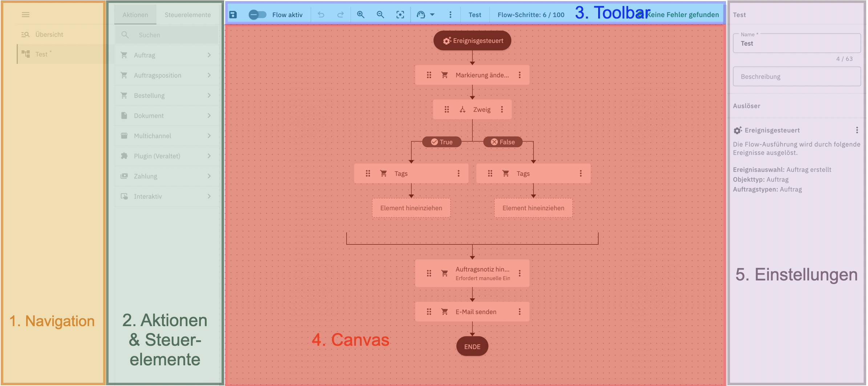Viewport: 868px width, 386px height.
Task: Toggle the Flow aktiv switch
Action: 257,15
